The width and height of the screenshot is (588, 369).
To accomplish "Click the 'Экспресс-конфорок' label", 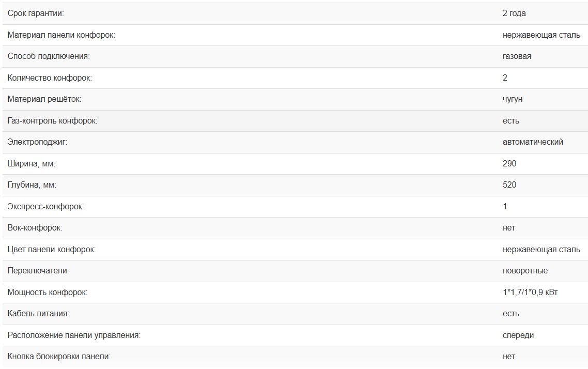I will tap(45, 207).
